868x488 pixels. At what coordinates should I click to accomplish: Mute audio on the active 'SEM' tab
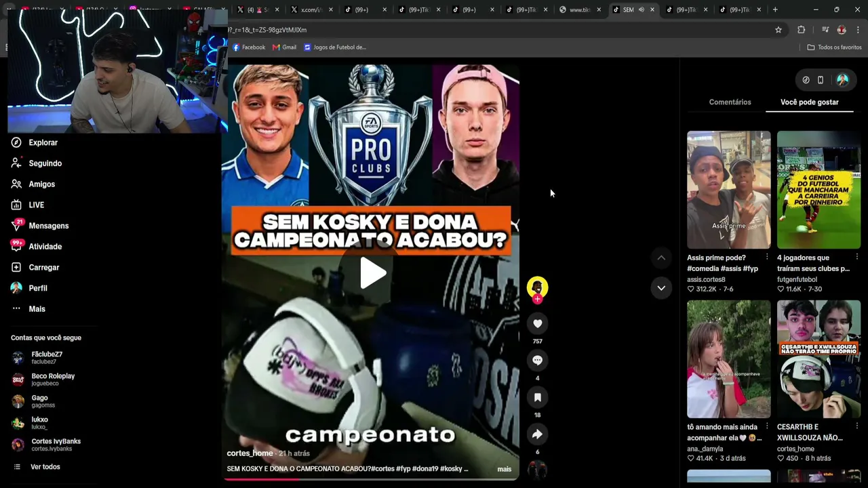641,9
